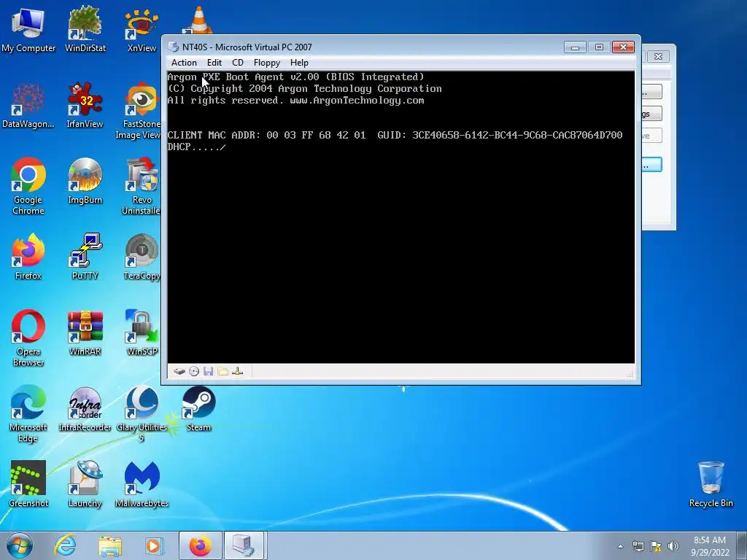747x560 pixels.
Task: Select the Launchy desktop shortcut
Action: 85,484
